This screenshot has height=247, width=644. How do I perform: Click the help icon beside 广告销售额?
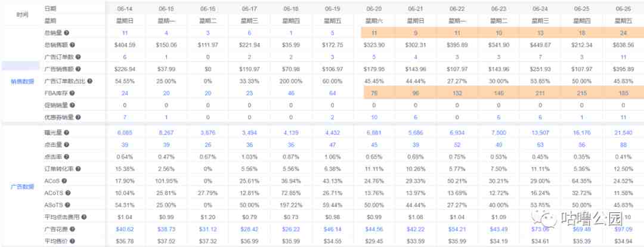[x=78, y=69]
